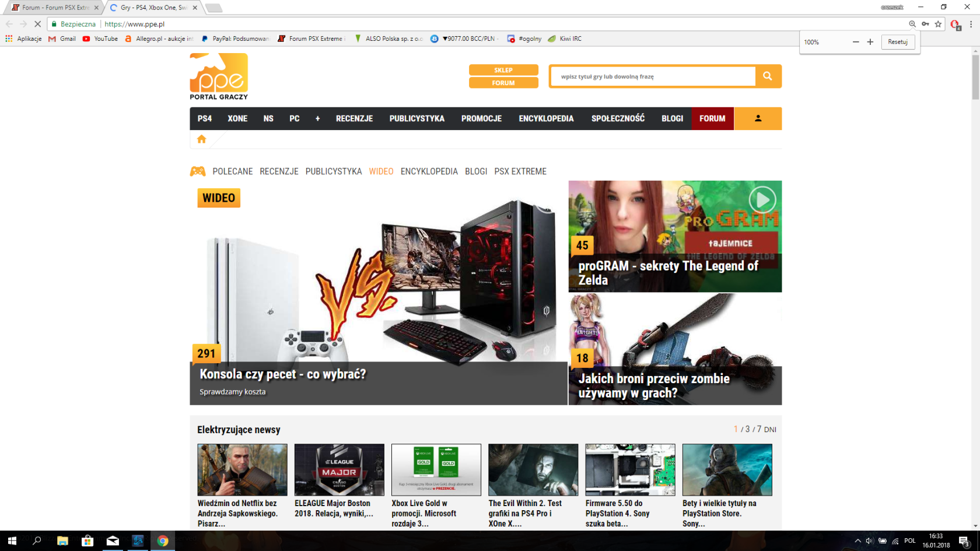The height and width of the screenshot is (551, 980).
Task: Zoom in with the plus button
Action: click(870, 42)
